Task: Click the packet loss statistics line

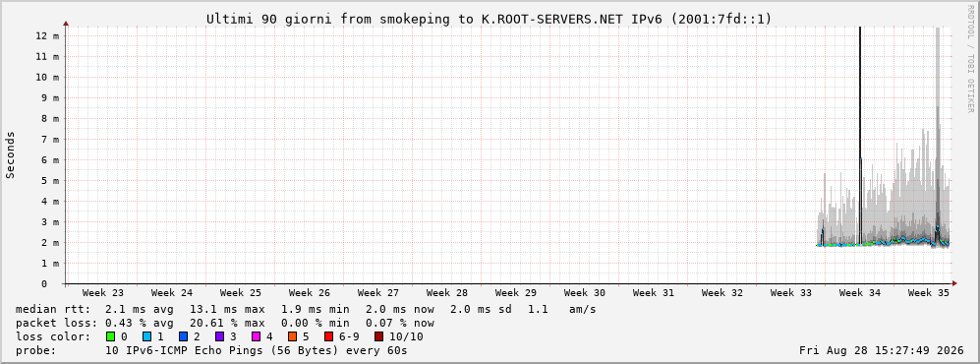Action: click(225, 324)
